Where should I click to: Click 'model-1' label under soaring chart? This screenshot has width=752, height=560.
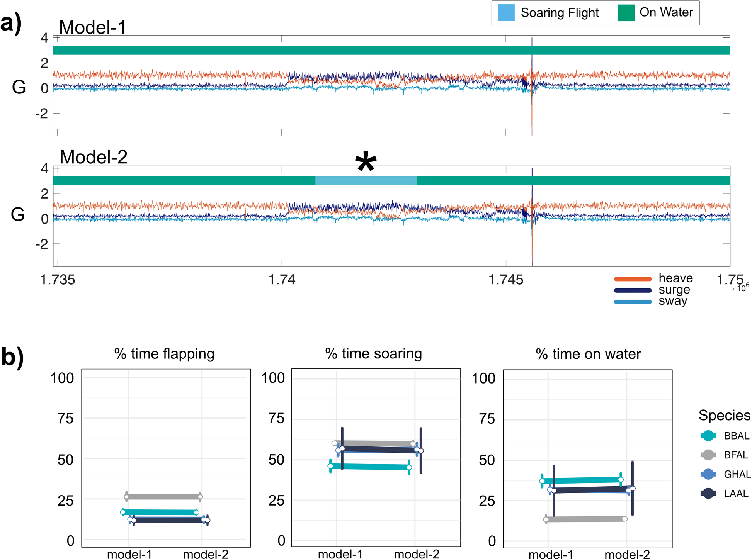tap(340, 555)
